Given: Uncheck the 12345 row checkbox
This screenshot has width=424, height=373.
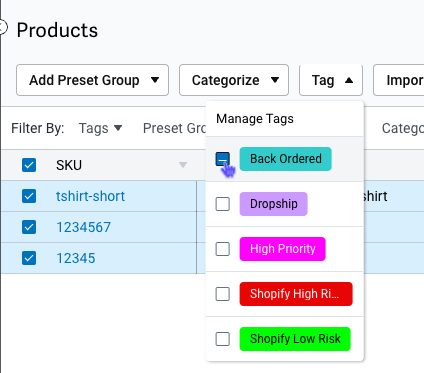Looking at the screenshot, I should pos(29,258).
